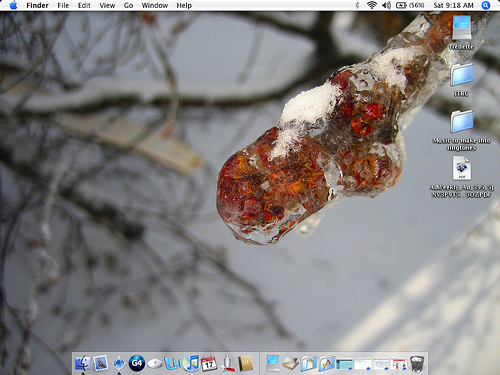Screen dimensions: 500x375
Task: Launch Mail stamp icon in Dock
Action: 101,363
